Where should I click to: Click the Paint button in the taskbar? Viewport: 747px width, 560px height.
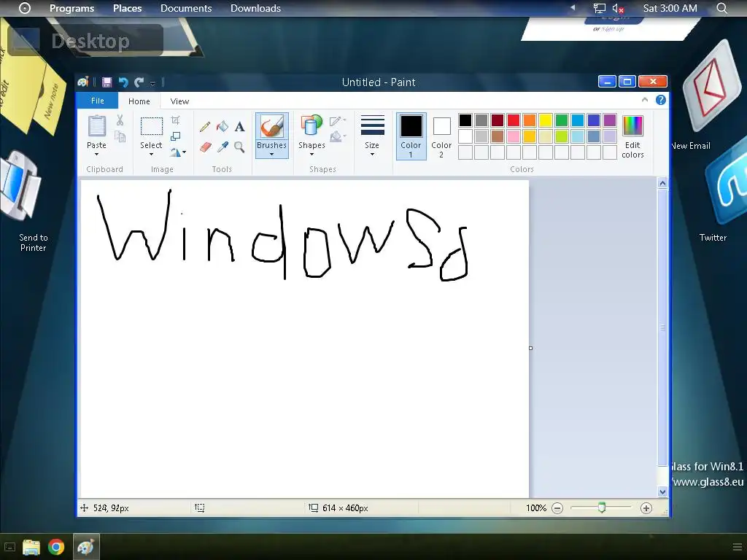point(86,547)
